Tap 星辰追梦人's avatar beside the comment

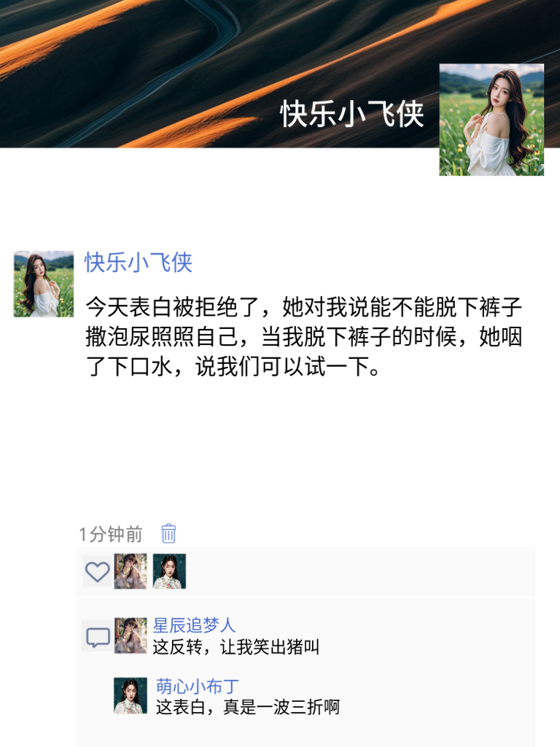[x=131, y=635]
